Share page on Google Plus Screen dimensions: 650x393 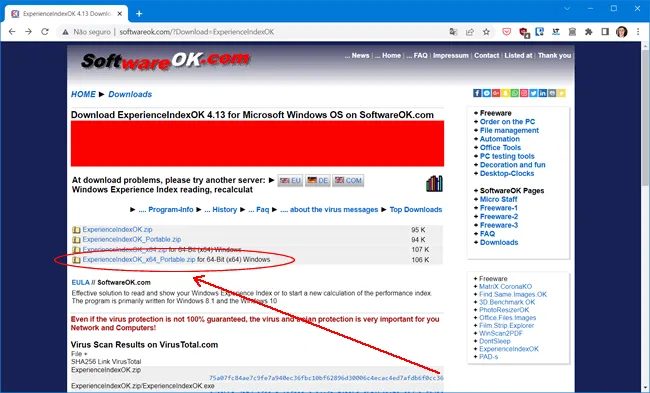tap(496, 93)
